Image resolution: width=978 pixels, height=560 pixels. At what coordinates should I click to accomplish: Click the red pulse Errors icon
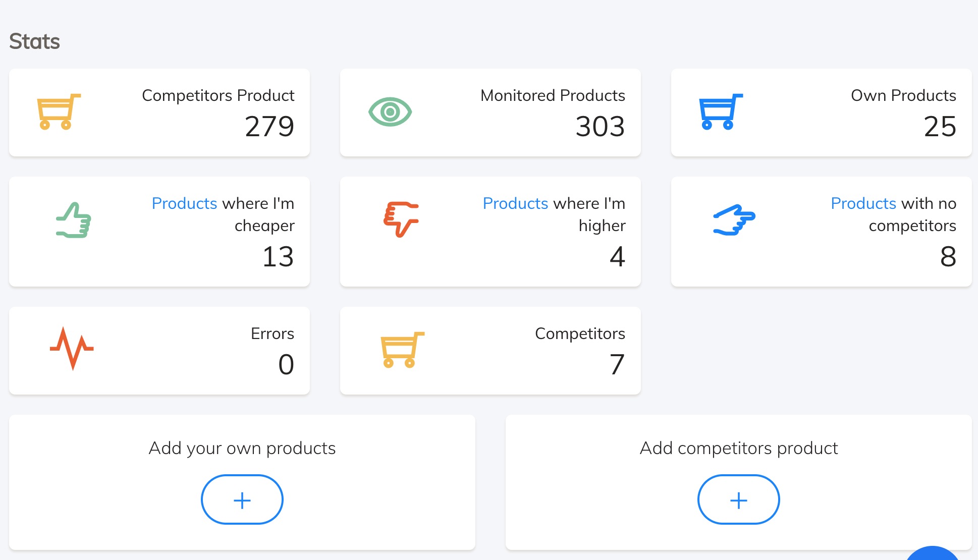coord(72,348)
